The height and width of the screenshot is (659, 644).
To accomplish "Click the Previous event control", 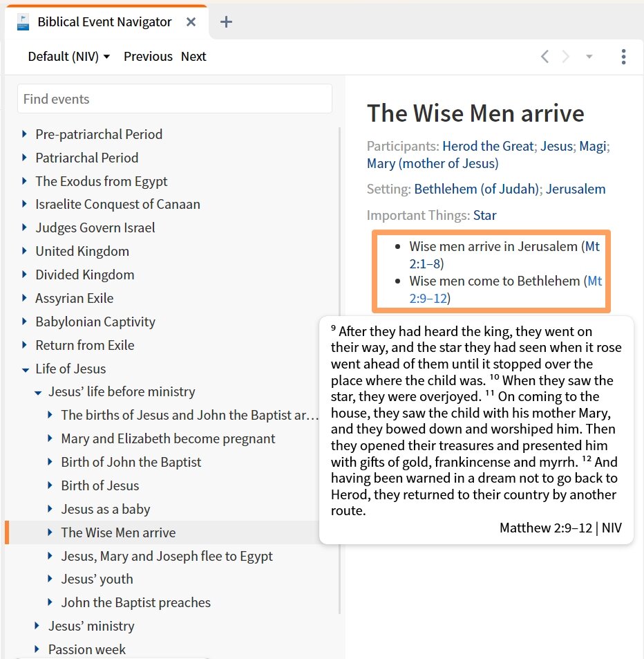I will (148, 56).
